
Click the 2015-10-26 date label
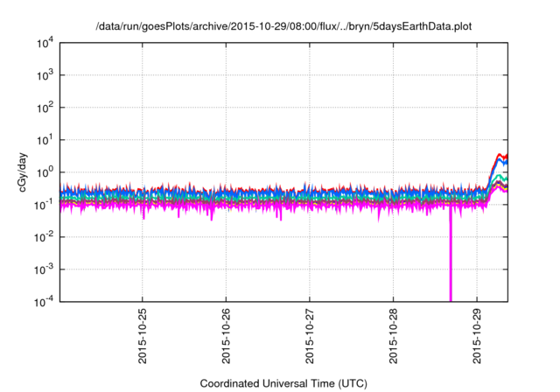tap(226, 336)
